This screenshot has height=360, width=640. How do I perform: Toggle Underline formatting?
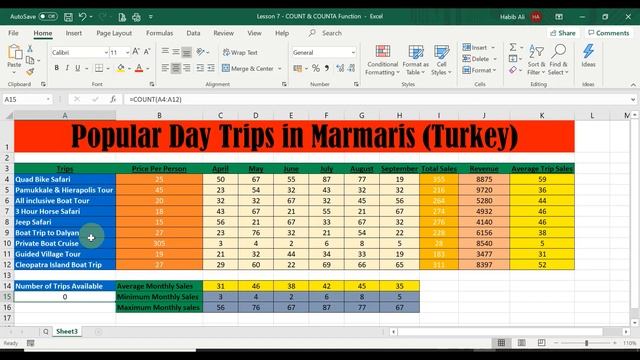(77, 68)
